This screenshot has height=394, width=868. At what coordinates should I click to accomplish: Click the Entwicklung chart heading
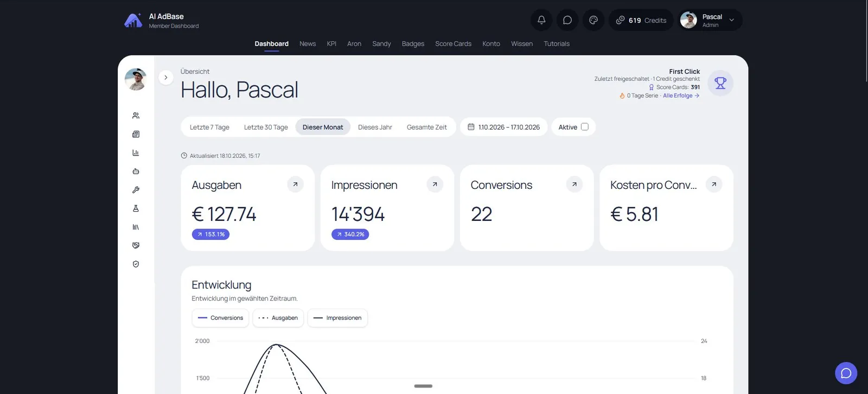[x=221, y=285]
